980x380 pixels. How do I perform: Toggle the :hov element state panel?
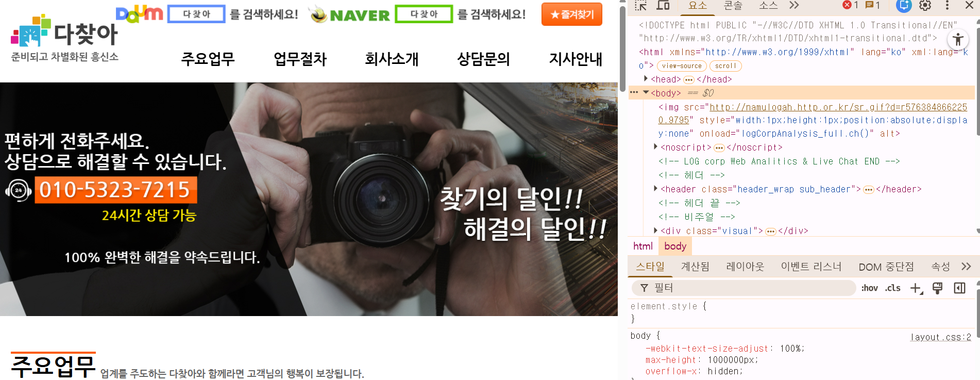click(x=869, y=288)
